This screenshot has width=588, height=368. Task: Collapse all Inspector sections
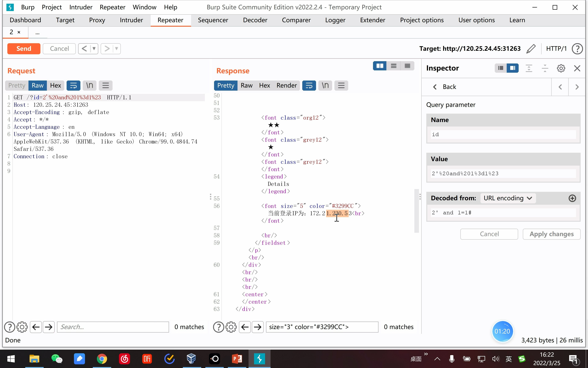(545, 68)
